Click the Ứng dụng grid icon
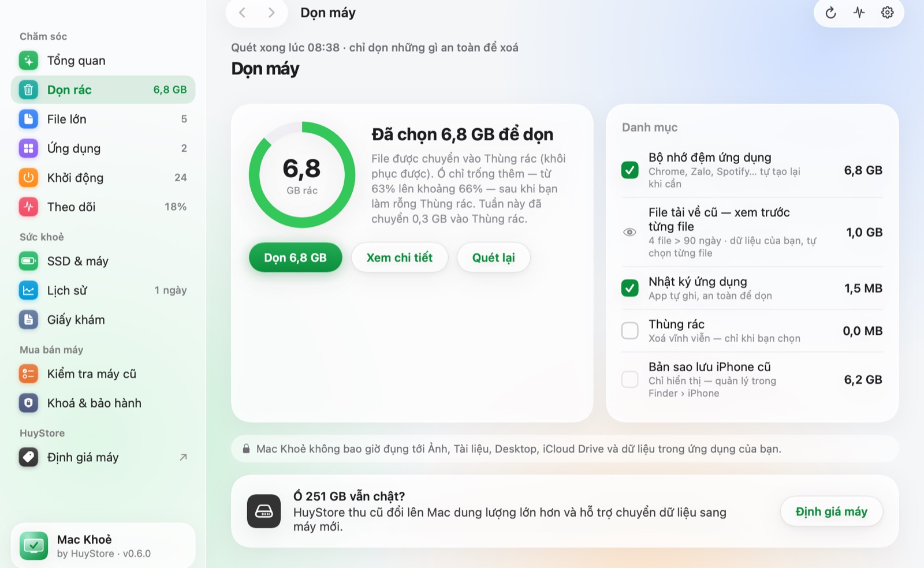The width and height of the screenshot is (924, 568). pos(28,148)
